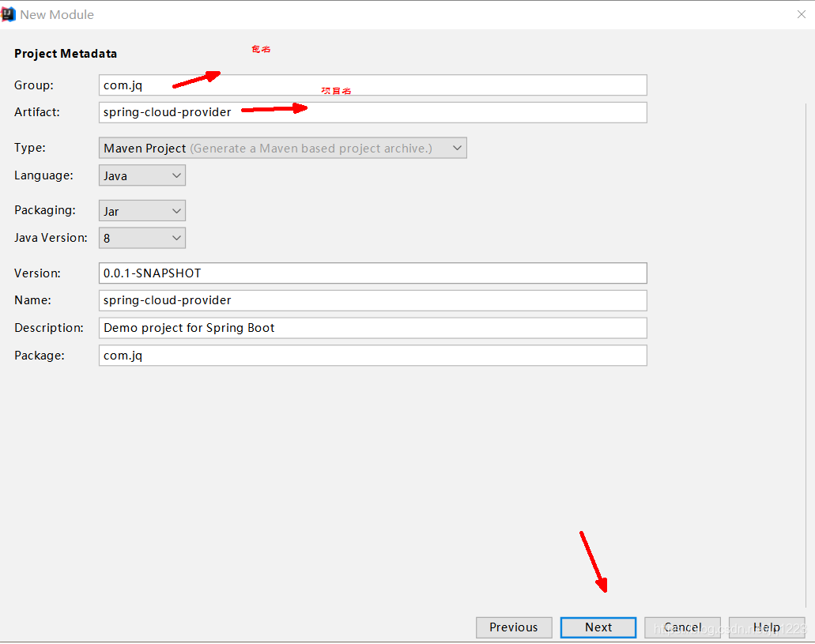Click the Name: label
815x644 pixels.
pos(32,300)
